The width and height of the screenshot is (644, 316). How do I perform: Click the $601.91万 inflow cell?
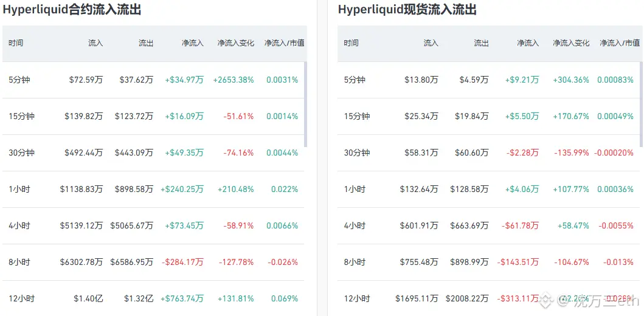[419, 225]
